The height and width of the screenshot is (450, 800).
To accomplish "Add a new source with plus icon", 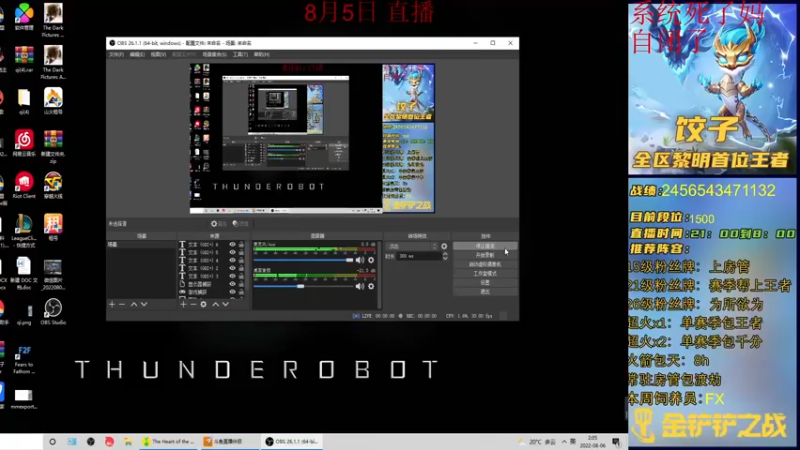I will (x=183, y=304).
